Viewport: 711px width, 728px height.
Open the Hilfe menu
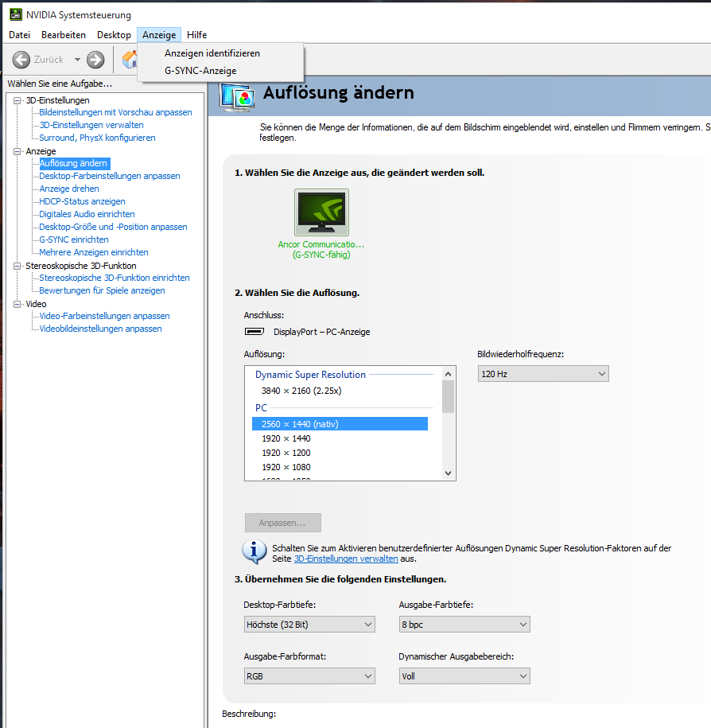tap(196, 35)
